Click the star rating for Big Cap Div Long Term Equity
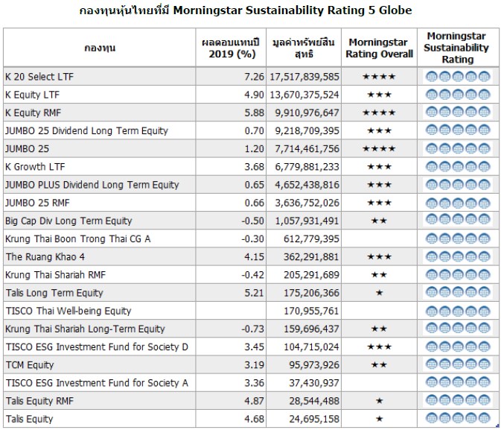Screen dimensions: 504x430 click(379, 221)
